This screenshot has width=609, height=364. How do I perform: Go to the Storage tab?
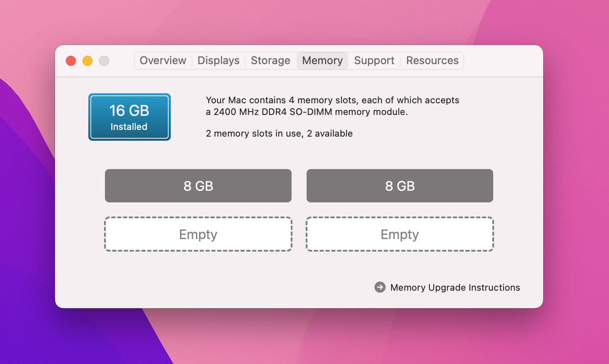[x=270, y=61]
